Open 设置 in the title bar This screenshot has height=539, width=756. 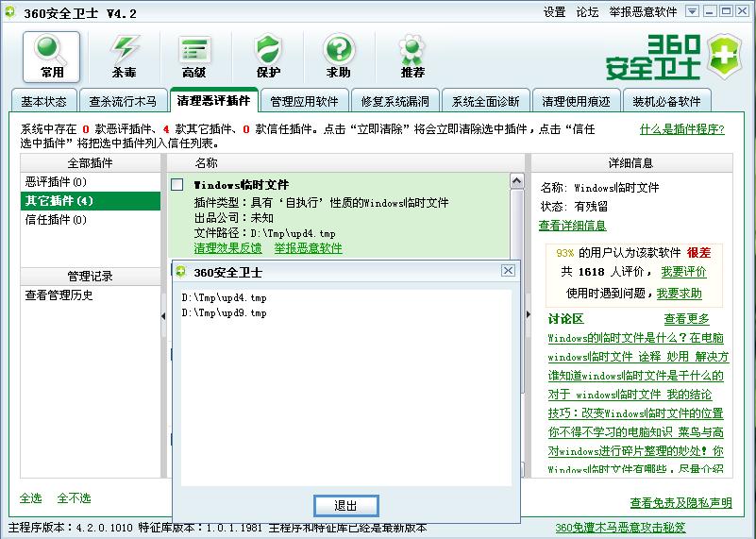[554, 12]
